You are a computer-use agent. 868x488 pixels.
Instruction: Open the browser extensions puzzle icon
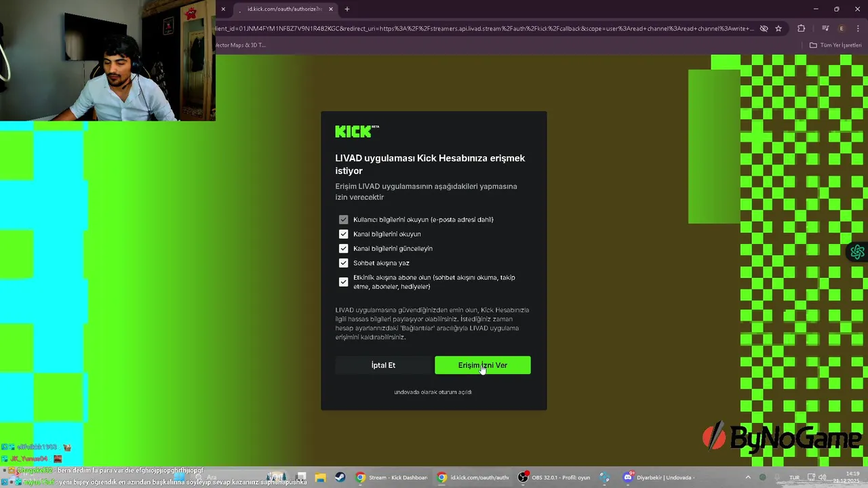pos(802,28)
